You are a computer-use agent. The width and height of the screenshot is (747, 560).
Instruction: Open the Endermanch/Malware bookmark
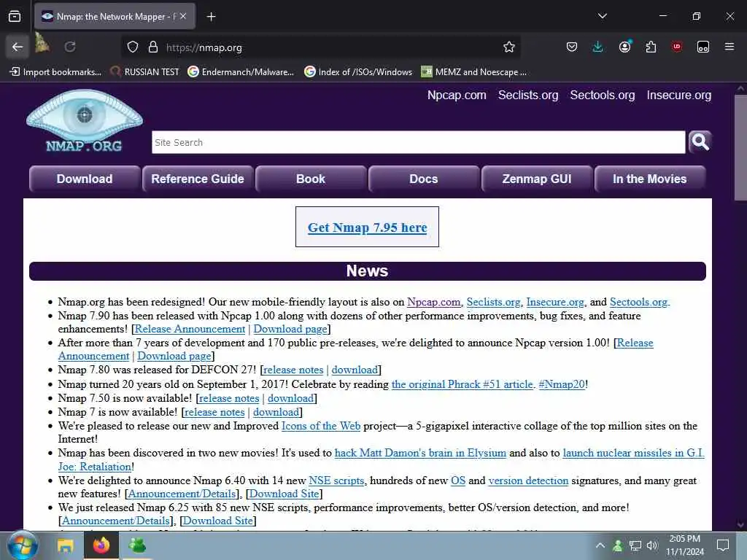[x=241, y=72]
